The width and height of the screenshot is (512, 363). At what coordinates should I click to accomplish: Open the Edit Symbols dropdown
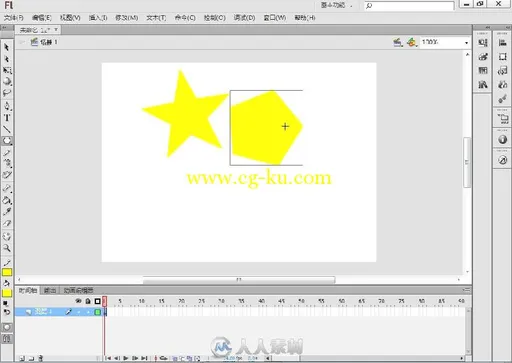pos(412,42)
